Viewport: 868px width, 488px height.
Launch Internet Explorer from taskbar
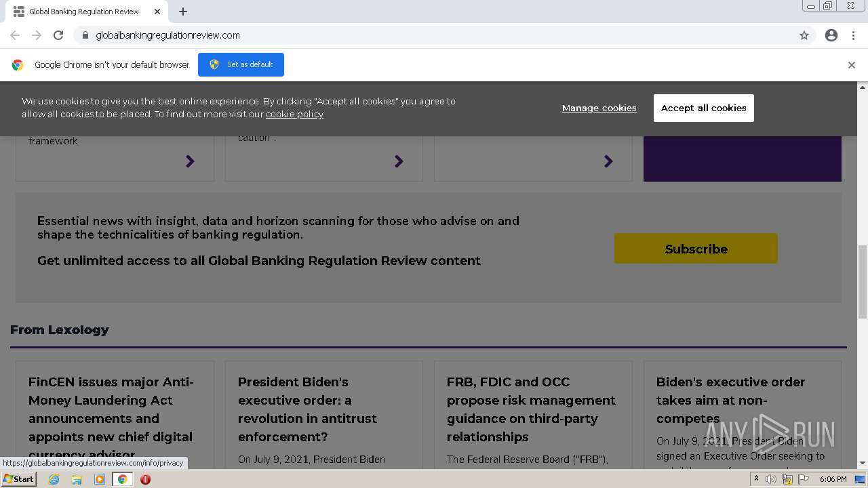(54, 479)
